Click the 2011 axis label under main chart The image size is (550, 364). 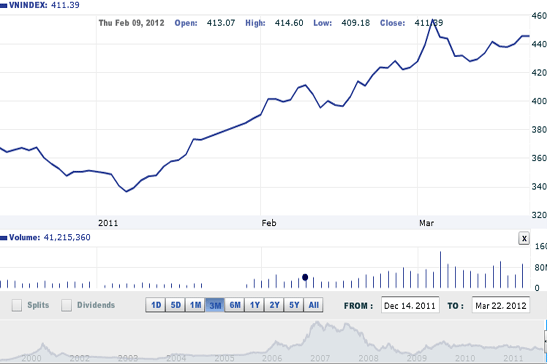tap(108, 223)
